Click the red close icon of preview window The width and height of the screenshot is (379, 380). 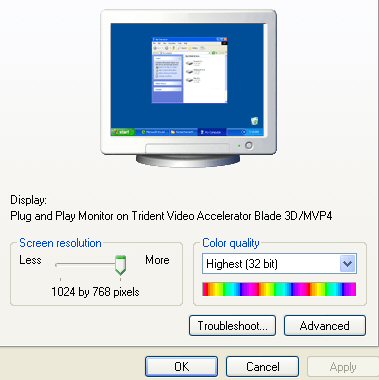point(225,39)
